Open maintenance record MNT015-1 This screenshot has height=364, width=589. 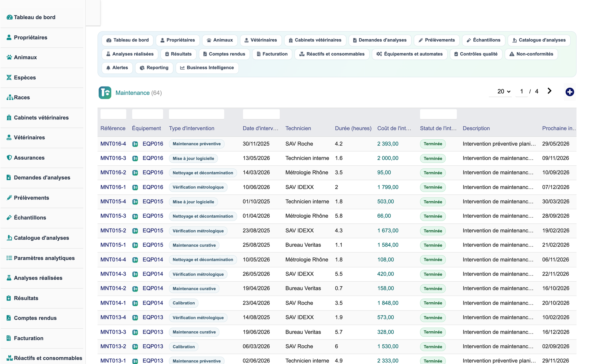113,245
